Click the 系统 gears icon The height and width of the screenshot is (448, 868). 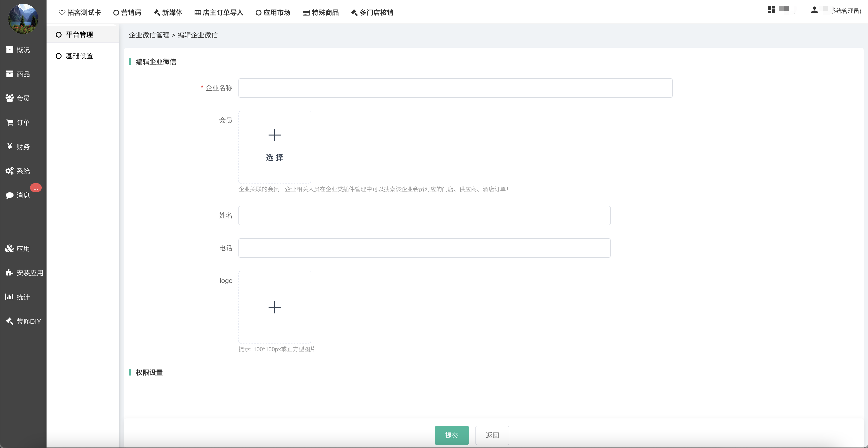point(9,171)
